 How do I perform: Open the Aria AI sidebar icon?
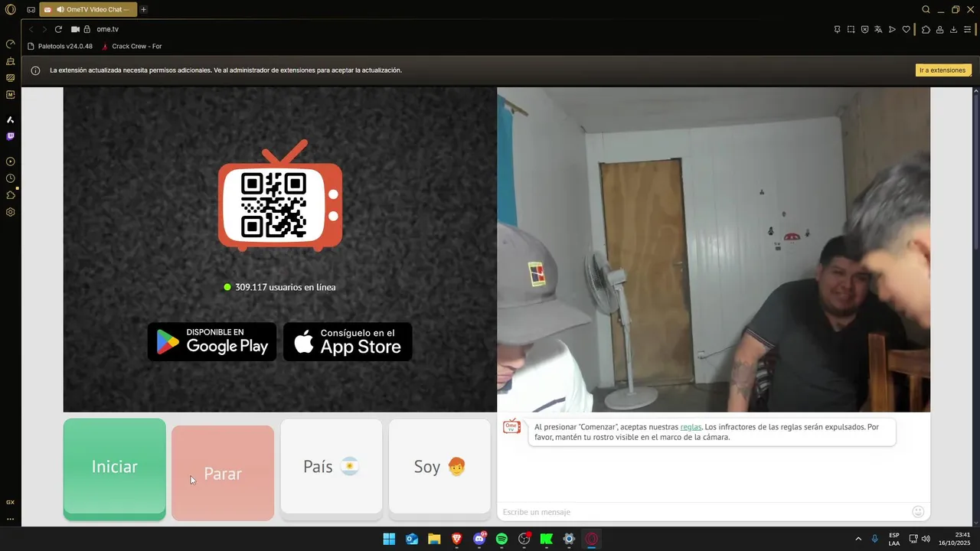pyautogui.click(x=10, y=120)
